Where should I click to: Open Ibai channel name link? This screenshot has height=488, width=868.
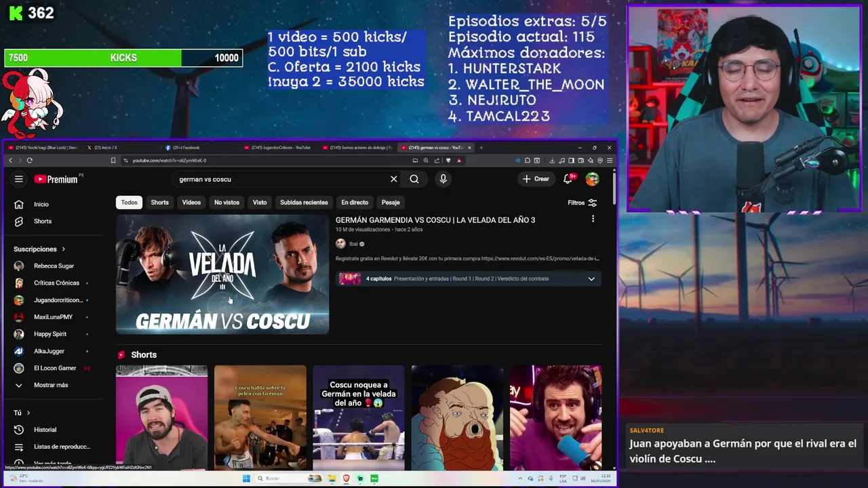click(x=353, y=244)
